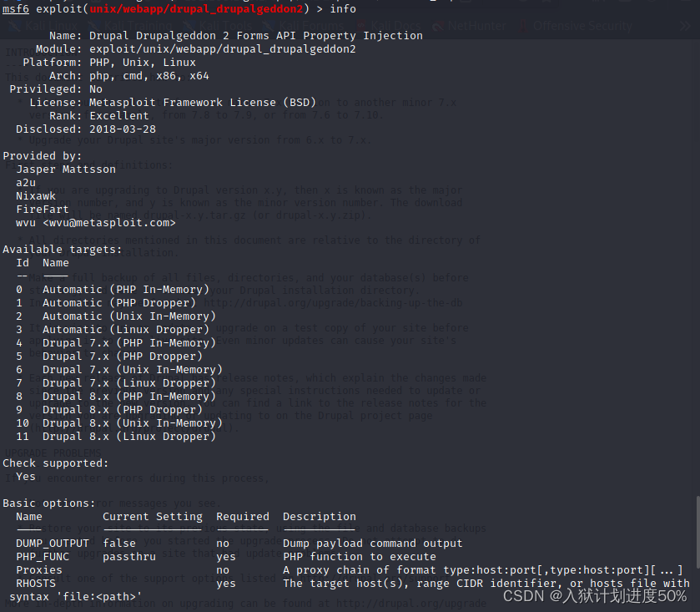Click the Rank value 'Excellent'
The image size is (700, 612).
click(x=118, y=116)
